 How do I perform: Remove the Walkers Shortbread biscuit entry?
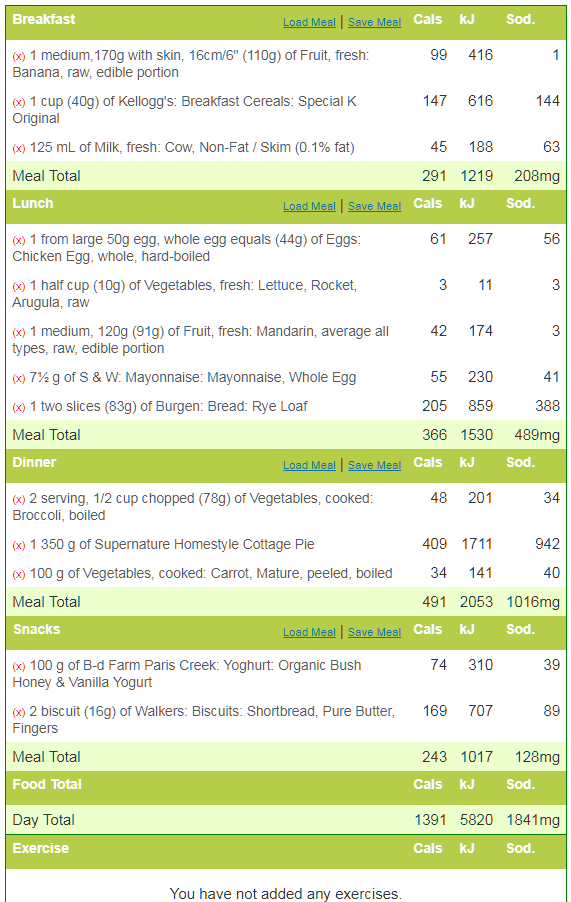point(19,712)
